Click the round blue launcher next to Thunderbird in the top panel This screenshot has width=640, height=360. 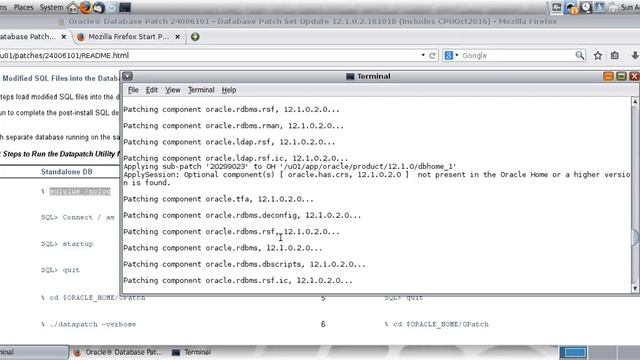click(x=112, y=7)
